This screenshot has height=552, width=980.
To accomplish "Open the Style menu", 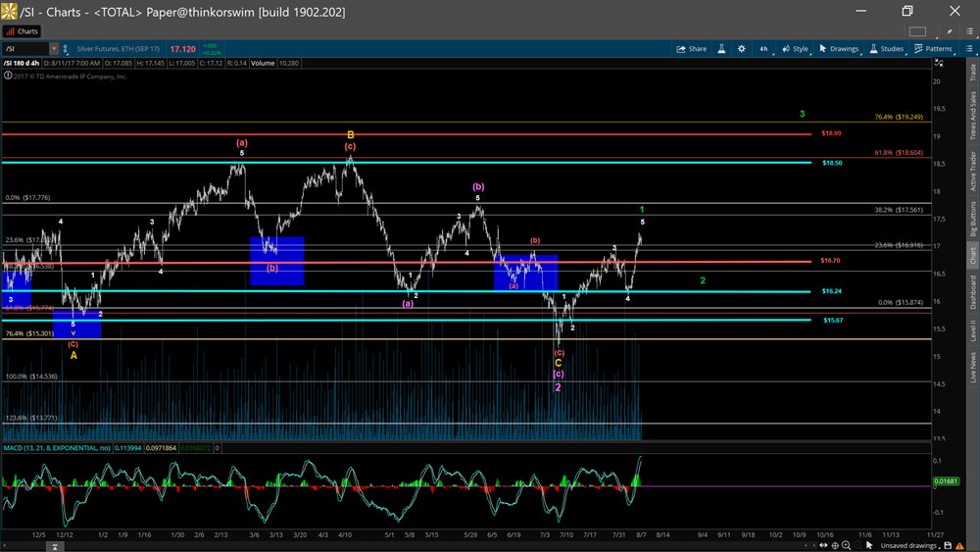I will pyautogui.click(x=795, y=48).
